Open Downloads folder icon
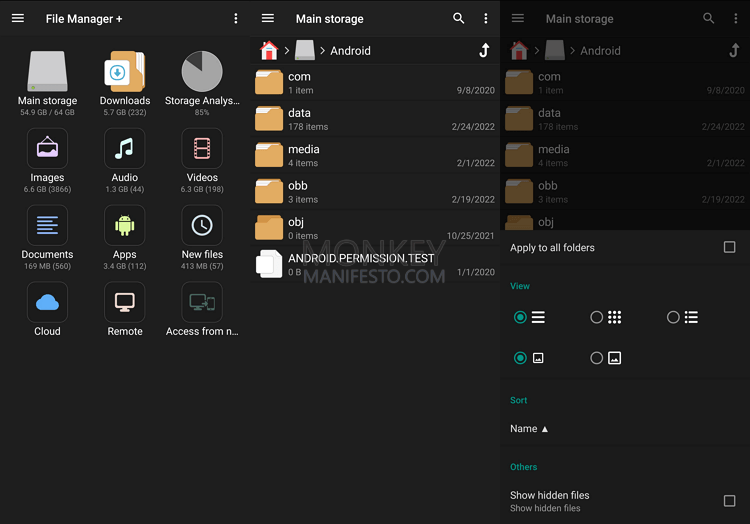Image resolution: width=750 pixels, height=524 pixels. tap(125, 71)
